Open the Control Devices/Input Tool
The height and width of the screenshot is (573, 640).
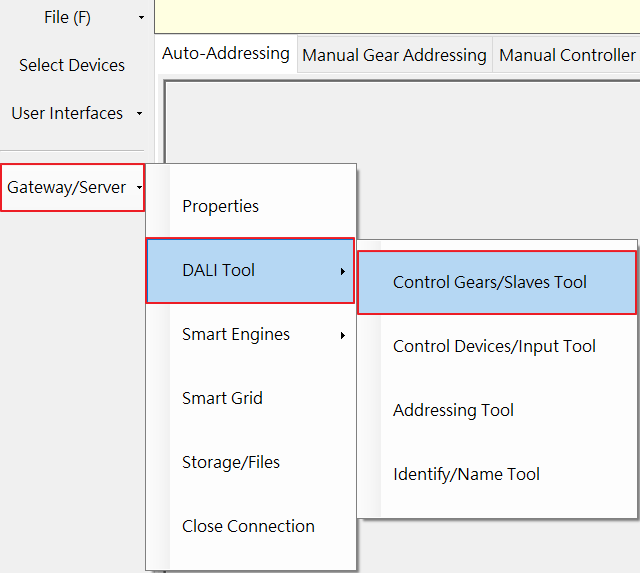(494, 346)
